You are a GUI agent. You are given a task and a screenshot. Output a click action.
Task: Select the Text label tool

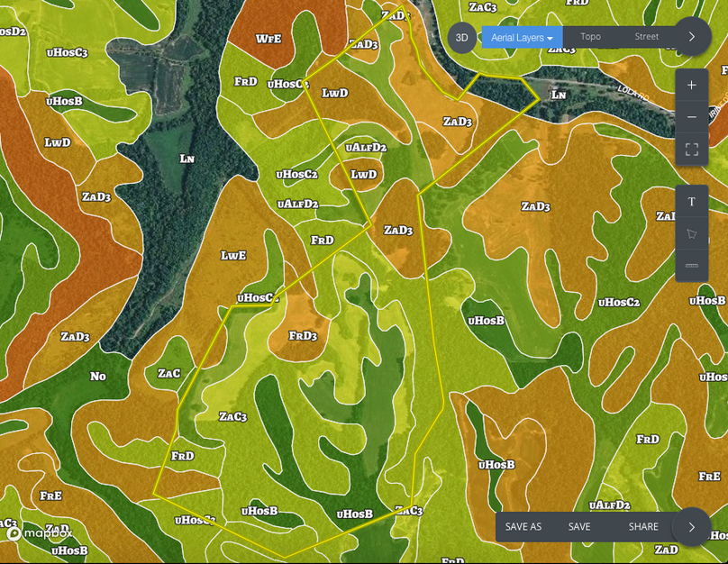point(692,202)
